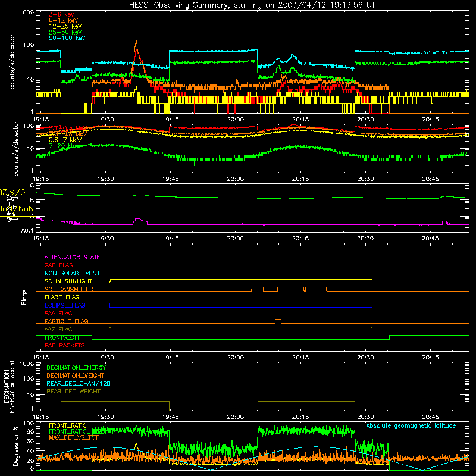This screenshot has height=476, width=476.
Task: Click the FLARE_FLAG label
Action: pos(62,297)
